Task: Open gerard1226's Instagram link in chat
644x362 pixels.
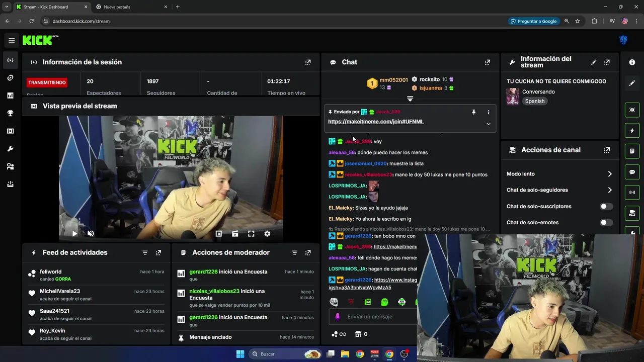Action: pos(373,284)
